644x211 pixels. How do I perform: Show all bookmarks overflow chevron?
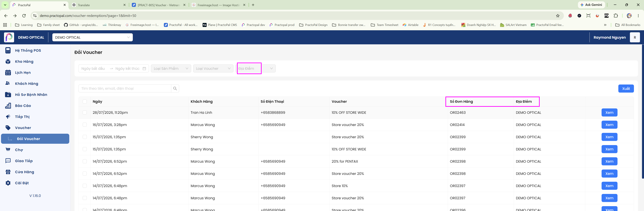(x=605, y=25)
